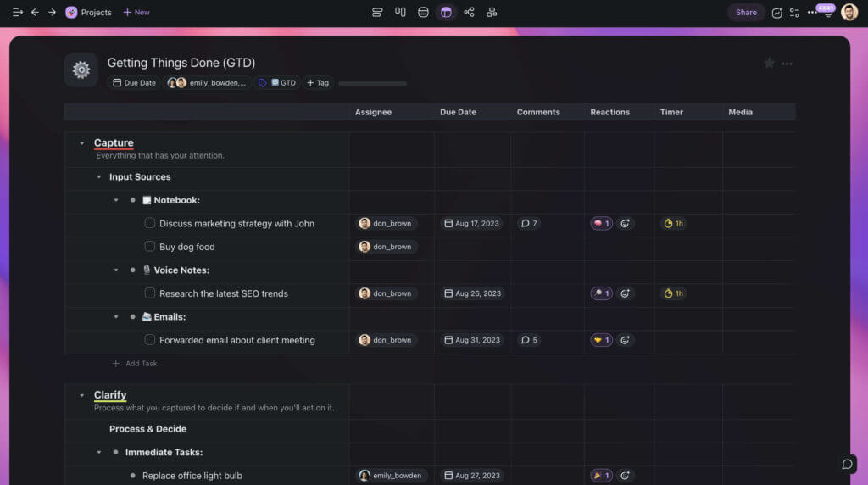Click the project progress bar
Image resolution: width=868 pixels, height=485 pixels.
coord(372,83)
